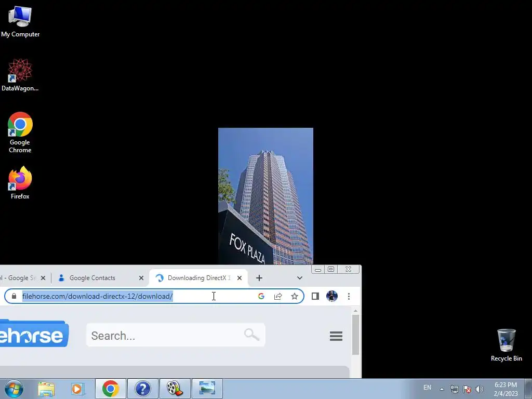Viewport: 532px width, 399px height.
Task: Switch to the Google Search tab
Action: coord(18,278)
